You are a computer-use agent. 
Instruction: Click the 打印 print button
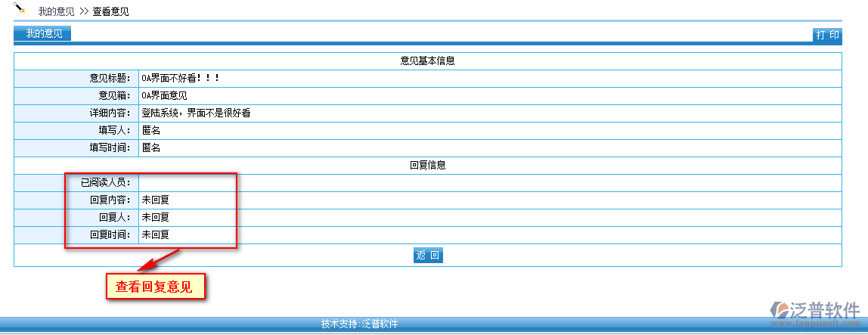[x=827, y=35]
